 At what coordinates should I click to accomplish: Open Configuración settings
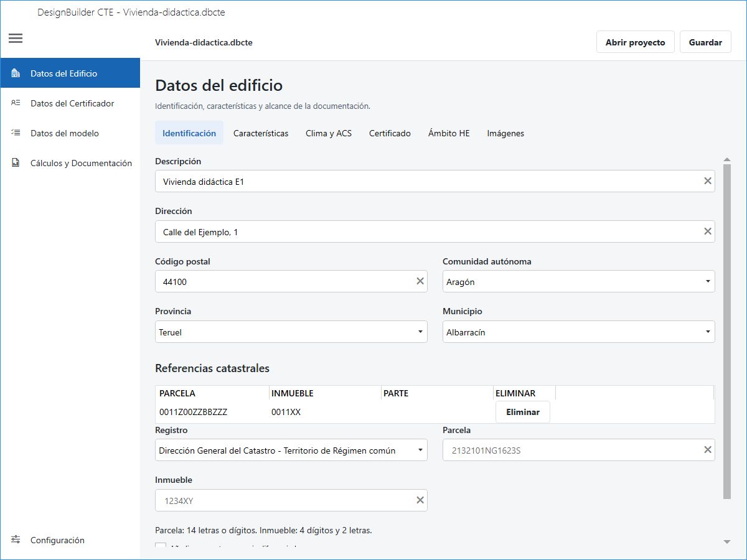pos(70,540)
